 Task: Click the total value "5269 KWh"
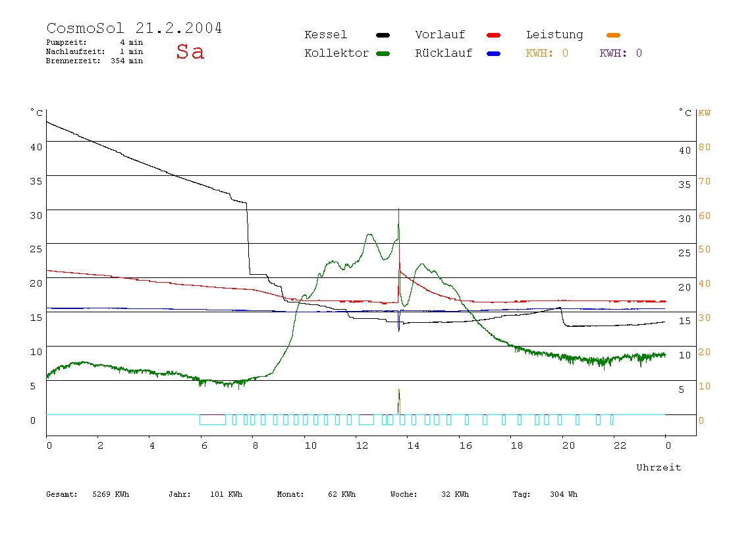coord(111,494)
